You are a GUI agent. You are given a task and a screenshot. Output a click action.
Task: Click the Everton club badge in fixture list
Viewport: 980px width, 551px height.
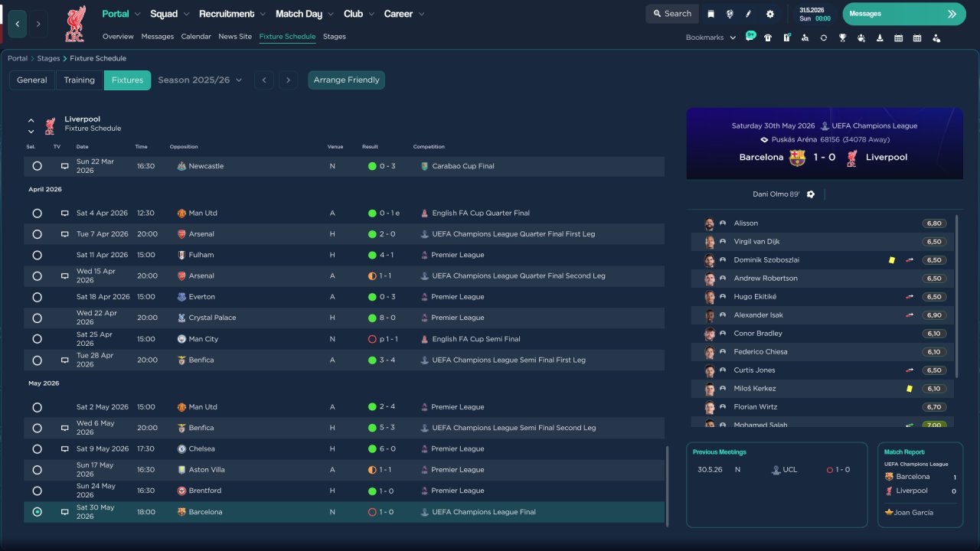click(181, 297)
